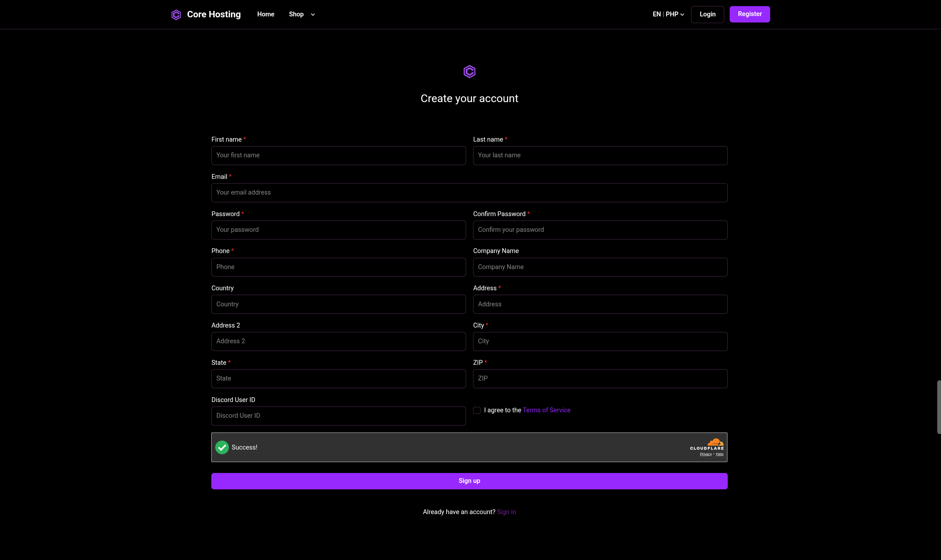Click the page scrollbar on the right
941x560 pixels.
pos(938,407)
